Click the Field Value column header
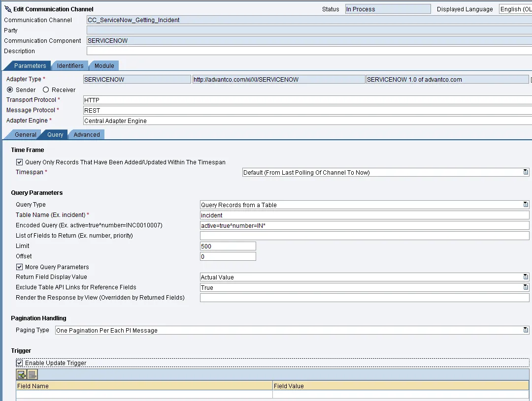The image size is (532, 401). (x=400, y=386)
